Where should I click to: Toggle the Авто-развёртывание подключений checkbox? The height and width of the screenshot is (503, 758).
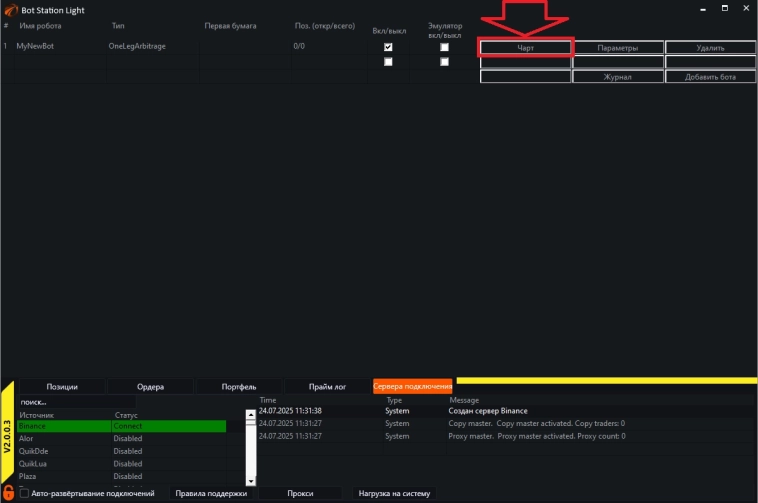(x=24, y=493)
